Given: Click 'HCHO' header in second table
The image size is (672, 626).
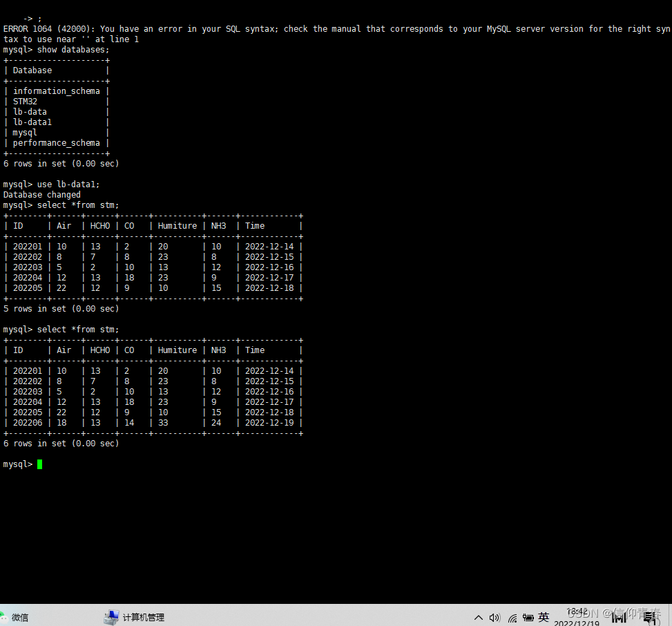Looking at the screenshot, I should click(100, 350).
